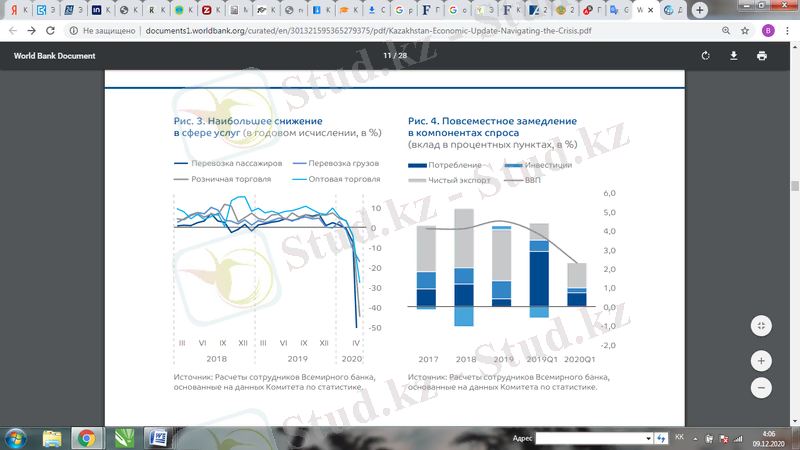Bookmark this page with the star icon
The width and height of the screenshot is (800, 450).
pos(745,31)
